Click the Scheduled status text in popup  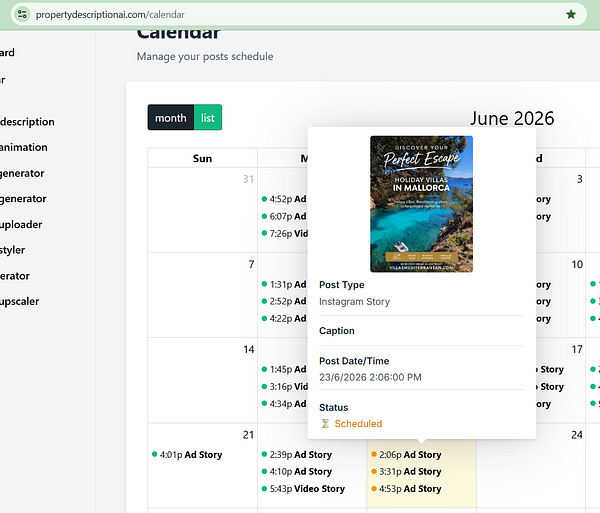coord(358,423)
